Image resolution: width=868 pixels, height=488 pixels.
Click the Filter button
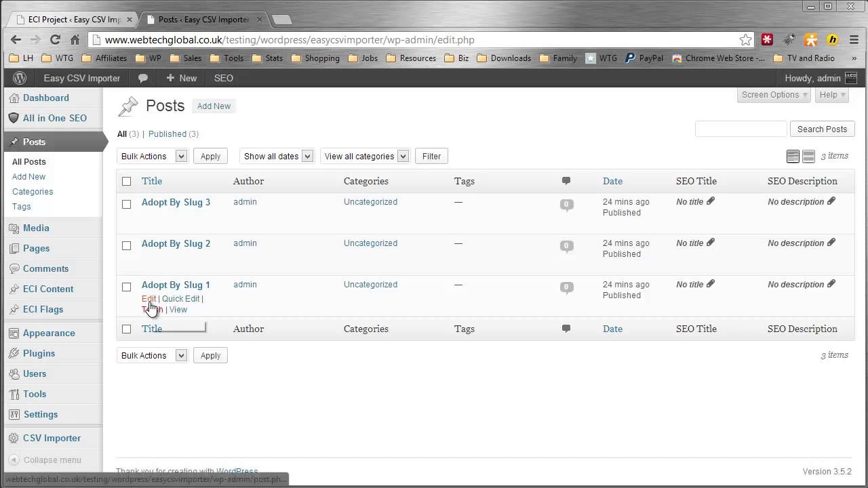[x=431, y=157]
